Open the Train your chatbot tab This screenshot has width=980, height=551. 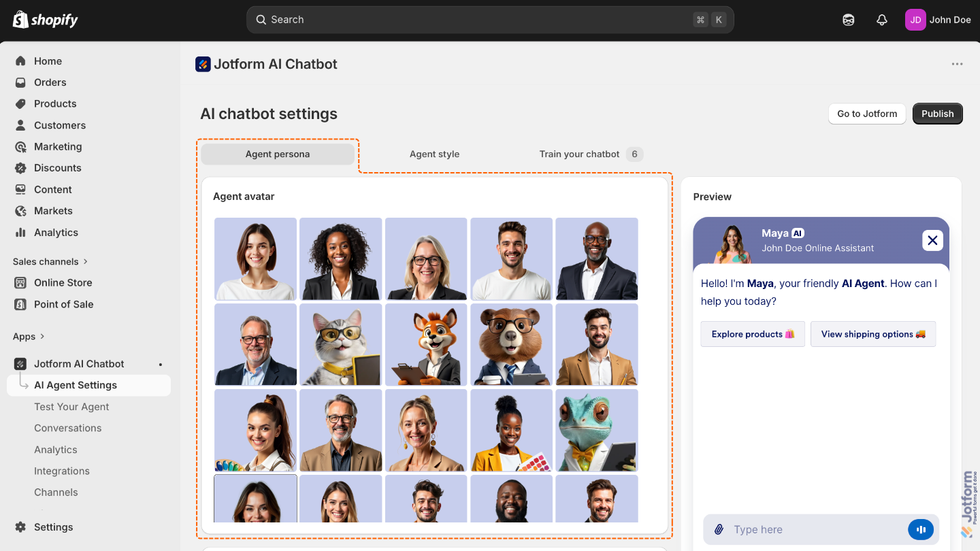pos(580,154)
